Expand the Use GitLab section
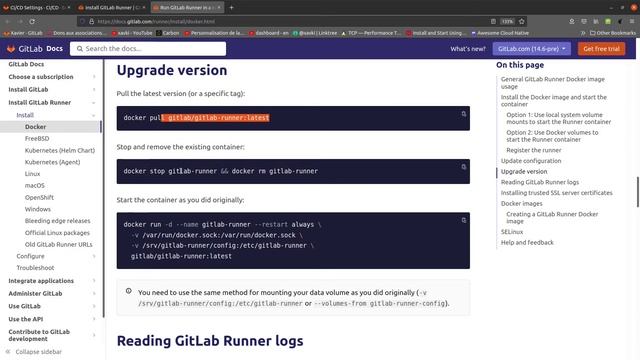The image size is (640, 360). coord(94,306)
